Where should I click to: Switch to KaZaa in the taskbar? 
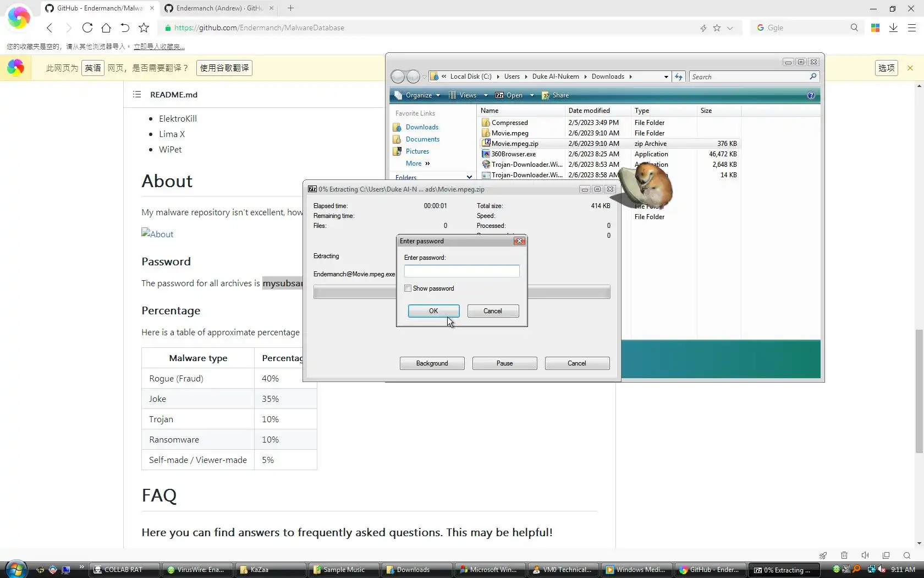pyautogui.click(x=271, y=570)
